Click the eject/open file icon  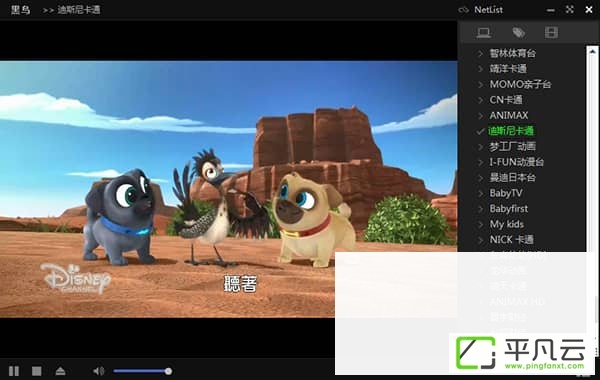click(60, 371)
